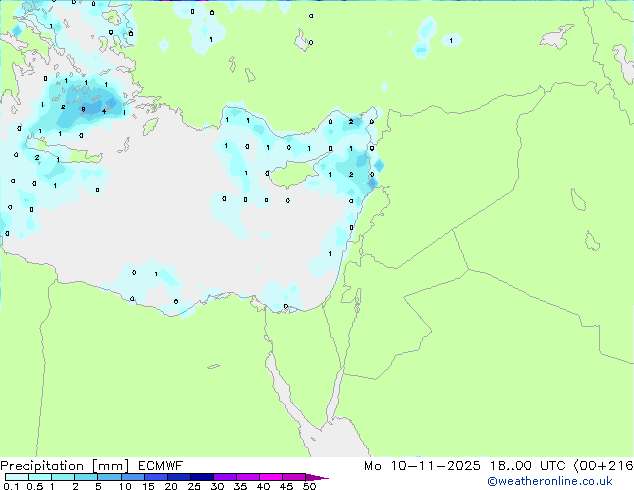The image size is (634, 490).
Task: Click the '4' precipitation value on map
Action: point(104,111)
